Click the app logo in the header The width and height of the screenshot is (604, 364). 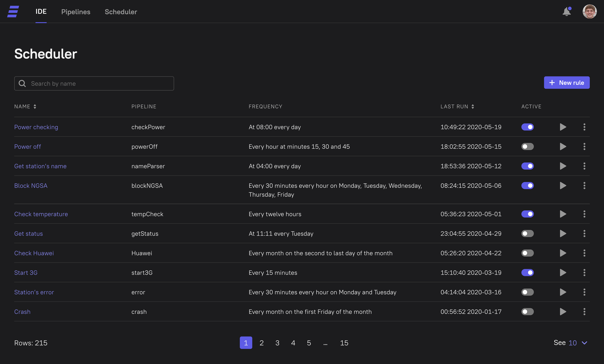tap(13, 12)
